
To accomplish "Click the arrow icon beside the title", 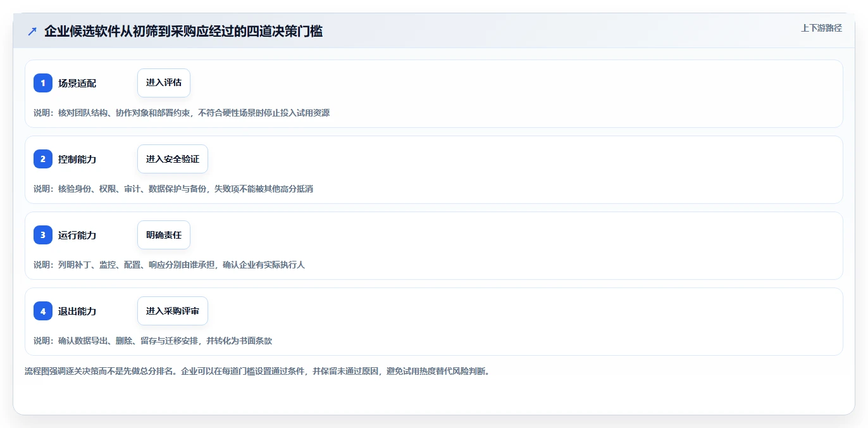I will pos(32,32).
